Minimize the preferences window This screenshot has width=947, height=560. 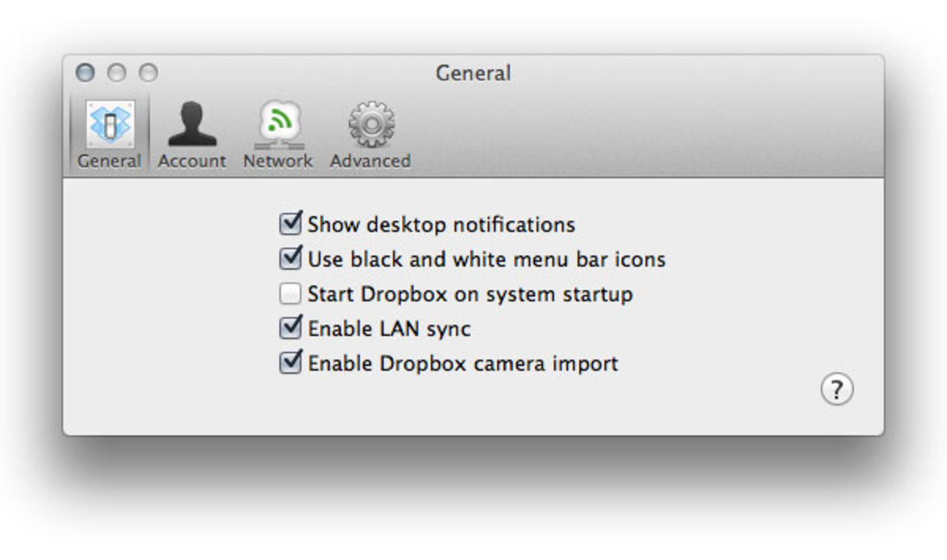[x=117, y=72]
